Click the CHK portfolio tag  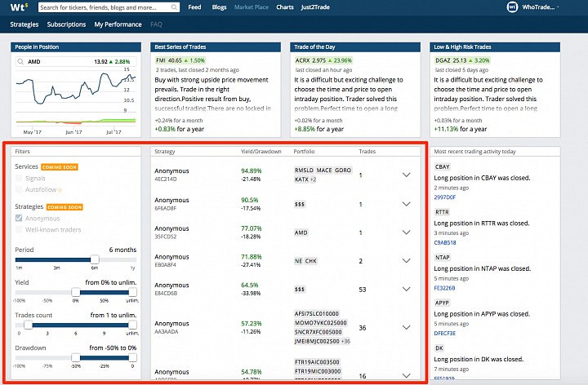click(311, 261)
